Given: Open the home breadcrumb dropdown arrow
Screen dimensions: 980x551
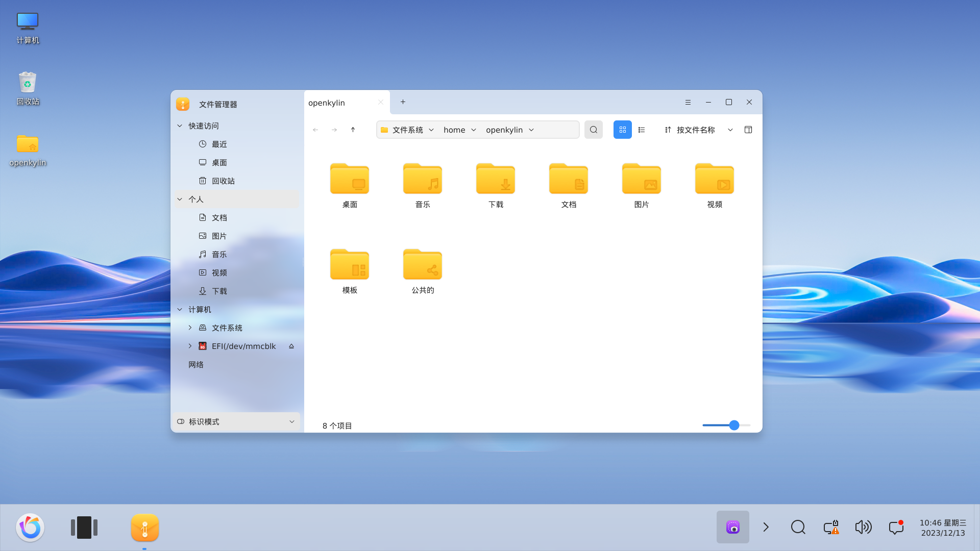Looking at the screenshot, I should tap(474, 130).
